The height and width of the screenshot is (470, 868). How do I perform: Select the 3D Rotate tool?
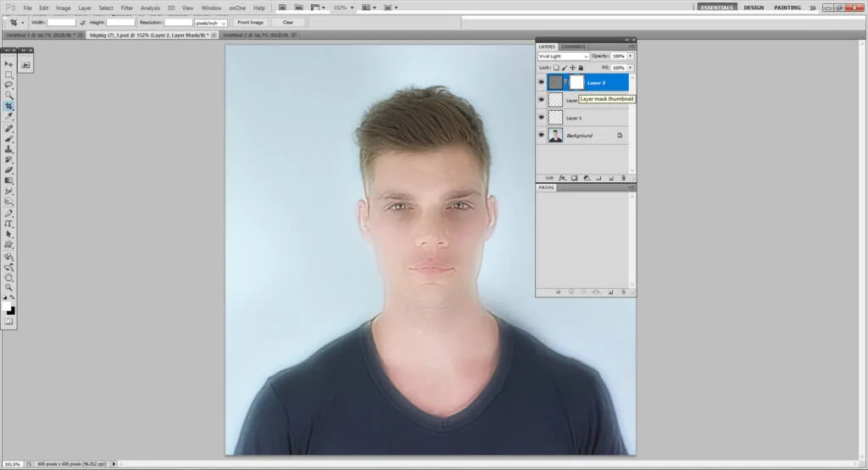(8, 257)
